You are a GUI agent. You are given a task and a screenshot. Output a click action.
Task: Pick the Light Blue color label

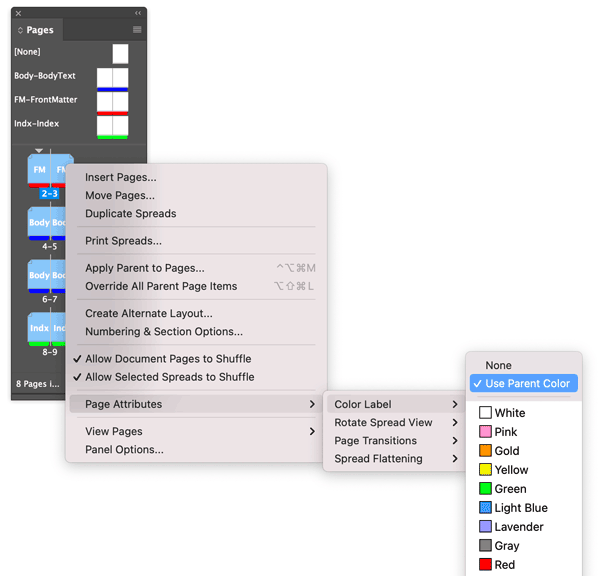tap(523, 507)
